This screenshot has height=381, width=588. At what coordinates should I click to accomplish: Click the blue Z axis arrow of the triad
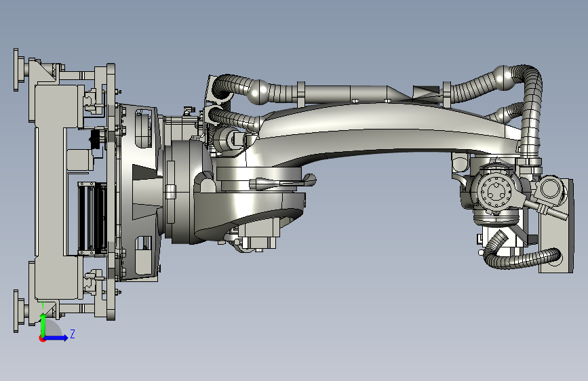56,338
